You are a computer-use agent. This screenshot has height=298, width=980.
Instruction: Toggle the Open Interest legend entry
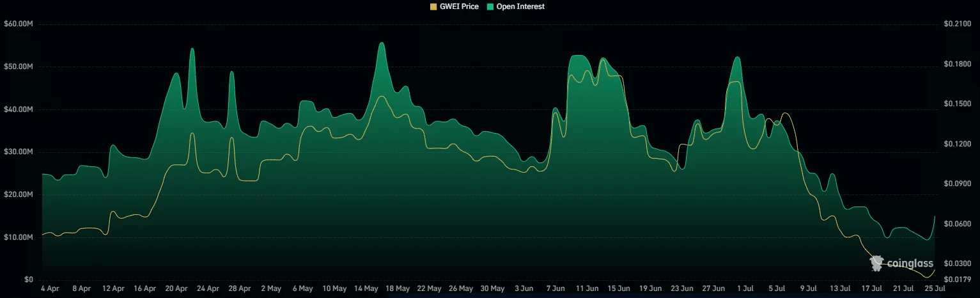515,6
